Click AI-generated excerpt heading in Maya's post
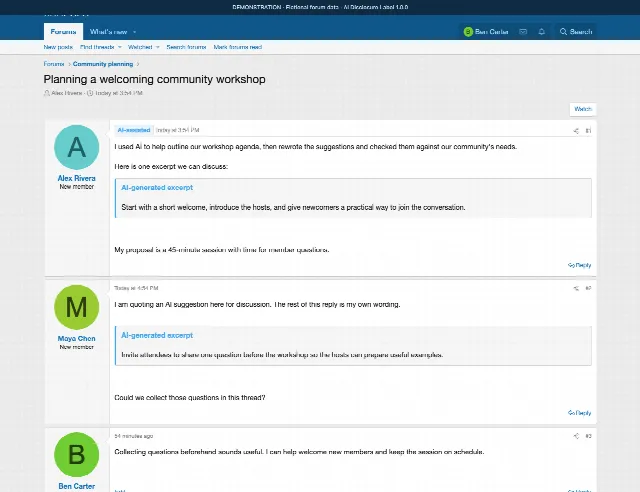The image size is (640, 492). [157, 335]
